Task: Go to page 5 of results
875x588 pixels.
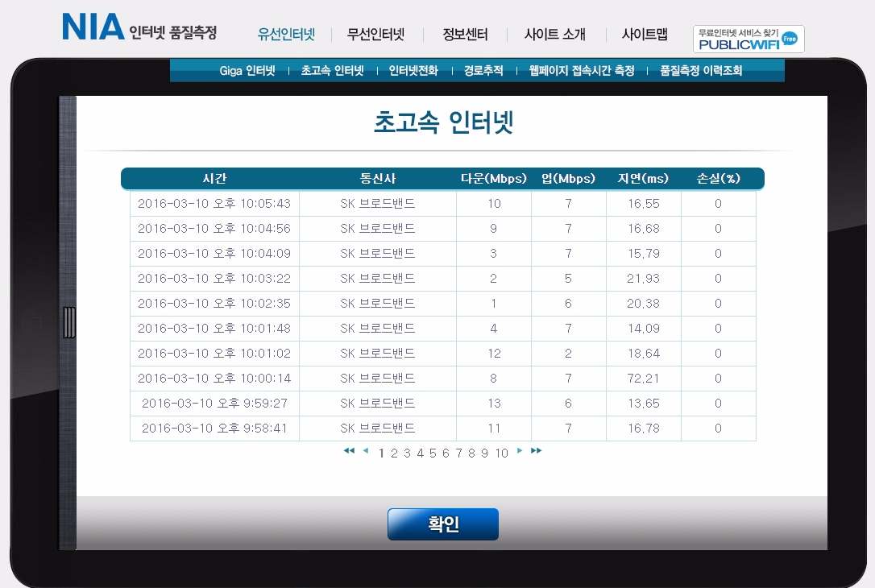Action: (433, 453)
